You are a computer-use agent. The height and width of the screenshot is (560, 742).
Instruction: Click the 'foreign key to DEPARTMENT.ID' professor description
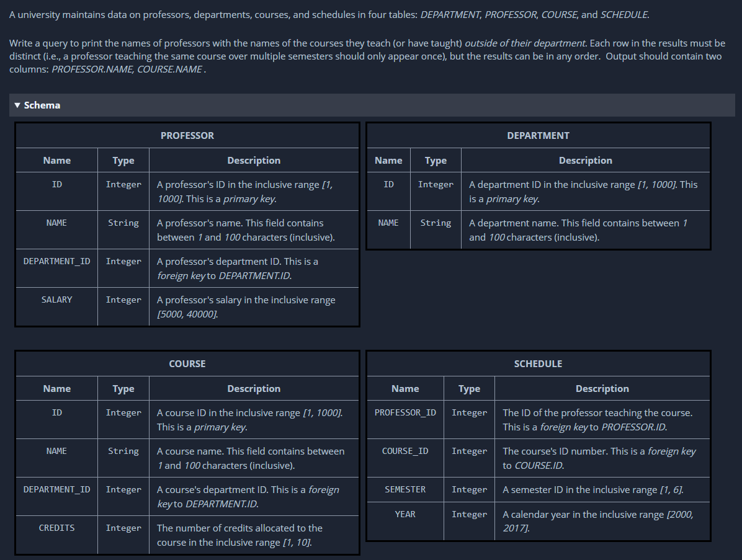pyautogui.click(x=238, y=268)
